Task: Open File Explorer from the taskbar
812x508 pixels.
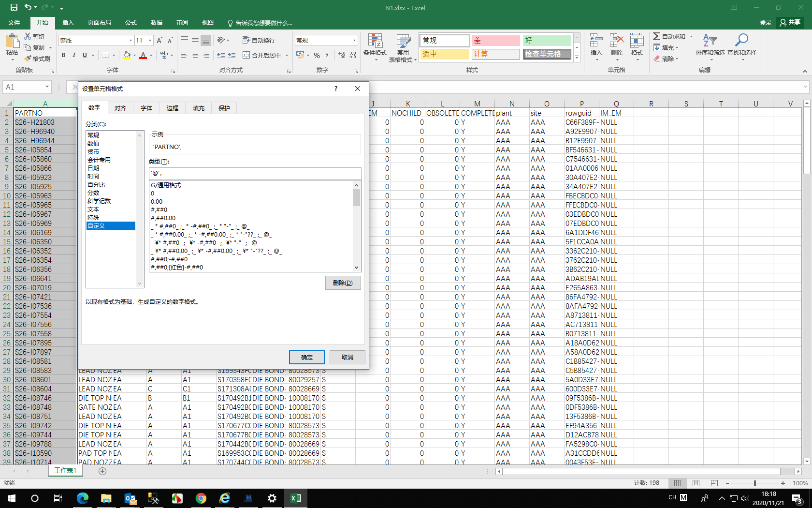Action: (106, 498)
